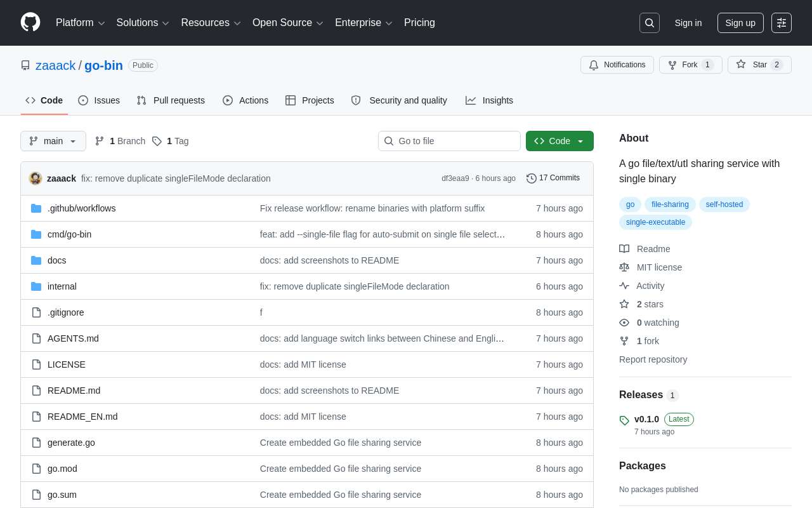812x508 pixels.
Task: Click the Go to file search field
Action: point(449,141)
